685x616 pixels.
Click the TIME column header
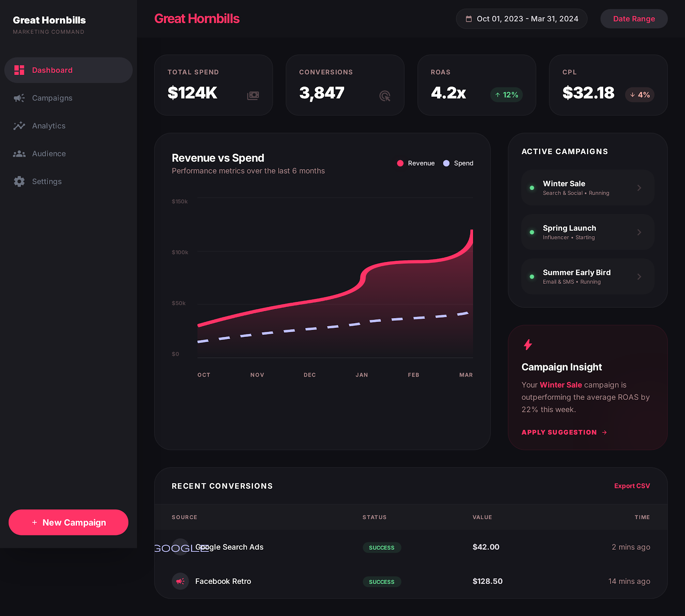pyautogui.click(x=642, y=517)
